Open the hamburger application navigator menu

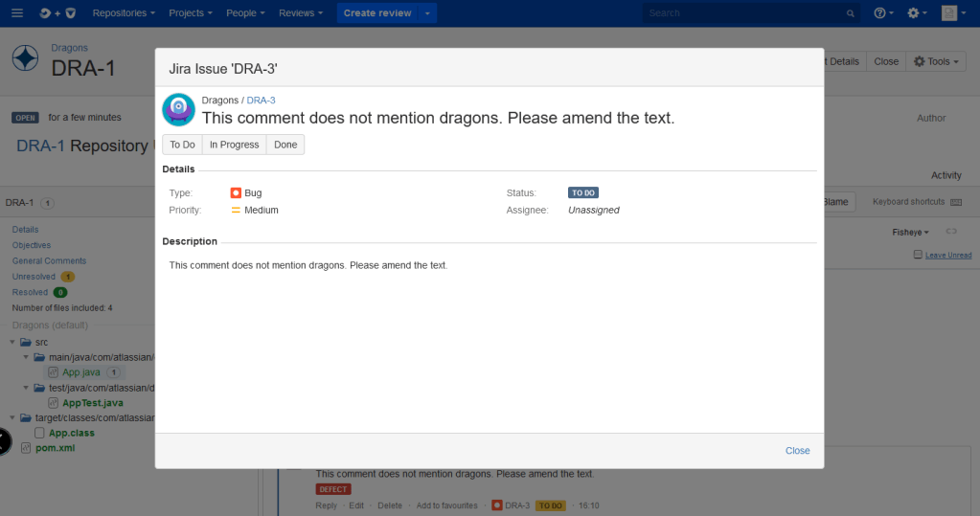pos(16,13)
